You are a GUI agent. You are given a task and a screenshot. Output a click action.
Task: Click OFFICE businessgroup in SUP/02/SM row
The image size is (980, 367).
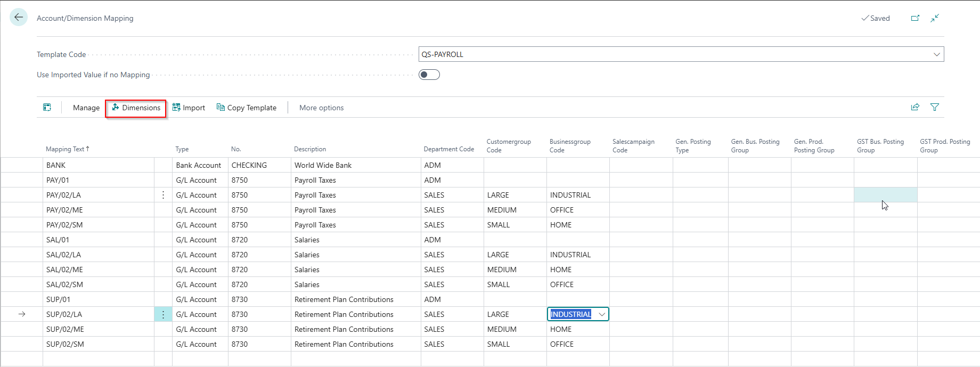pos(578,344)
